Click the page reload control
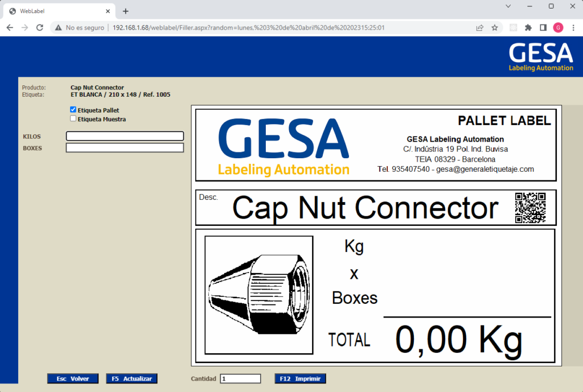583x392 pixels. pyautogui.click(x=39, y=27)
